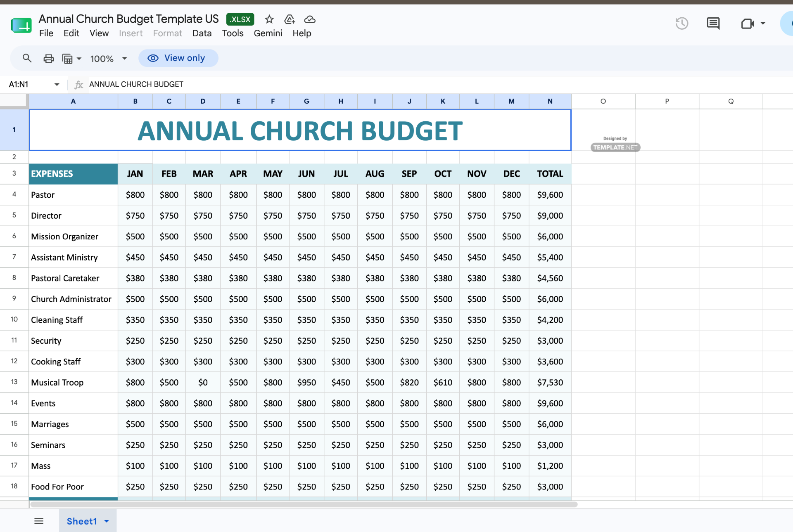
Task: Open version history clock icon
Action: pyautogui.click(x=682, y=24)
